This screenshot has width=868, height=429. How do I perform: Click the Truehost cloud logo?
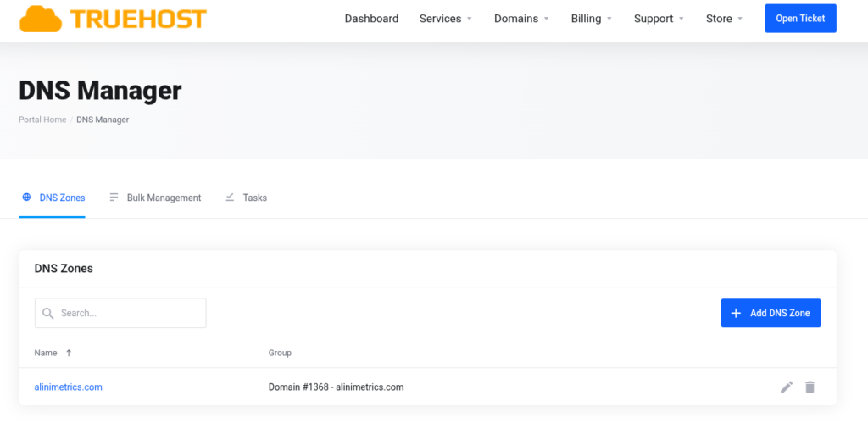point(42,19)
